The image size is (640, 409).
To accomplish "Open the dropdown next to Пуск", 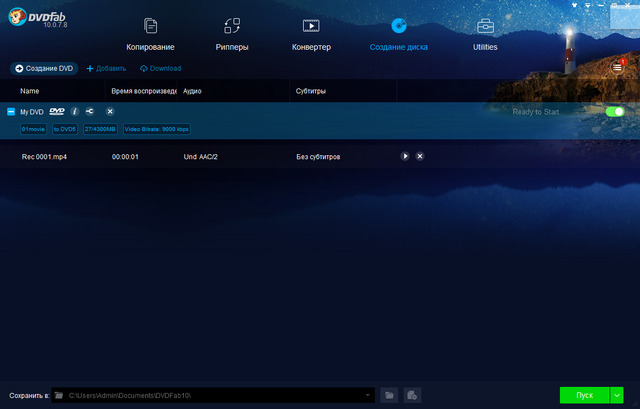I will (x=617, y=395).
